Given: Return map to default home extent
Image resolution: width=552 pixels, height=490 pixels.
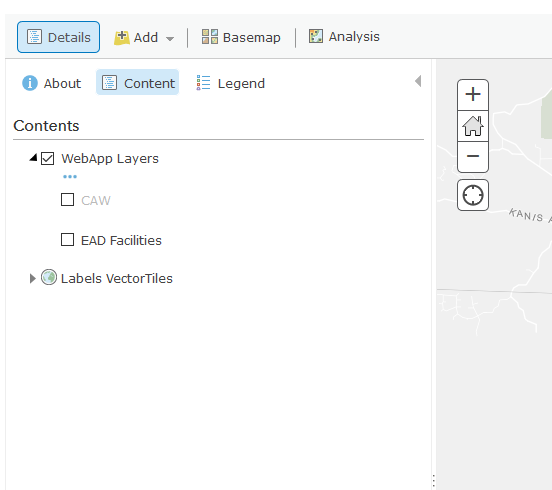Looking at the screenshot, I should [473, 126].
